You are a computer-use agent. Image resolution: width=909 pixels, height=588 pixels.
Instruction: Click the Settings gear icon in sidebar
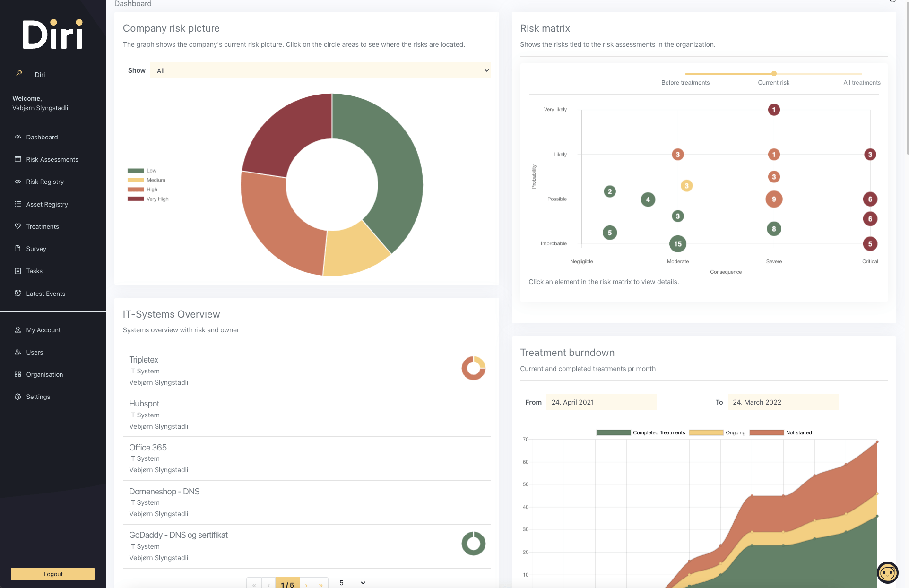click(18, 397)
